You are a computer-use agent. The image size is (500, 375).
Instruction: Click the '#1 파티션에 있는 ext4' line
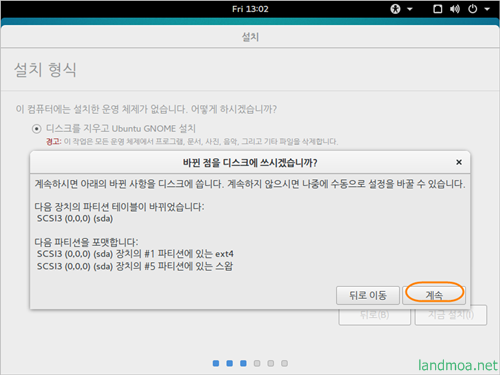click(x=135, y=254)
